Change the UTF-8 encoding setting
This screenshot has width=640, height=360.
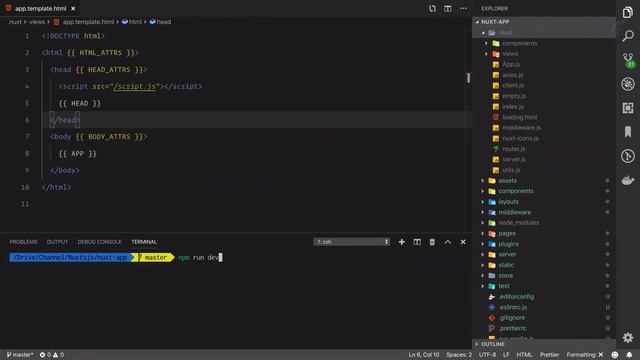pos(487,355)
